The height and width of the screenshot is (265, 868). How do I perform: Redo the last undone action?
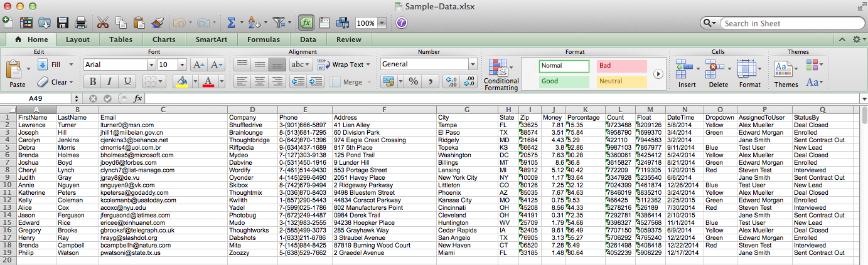pyautogui.click(x=203, y=23)
